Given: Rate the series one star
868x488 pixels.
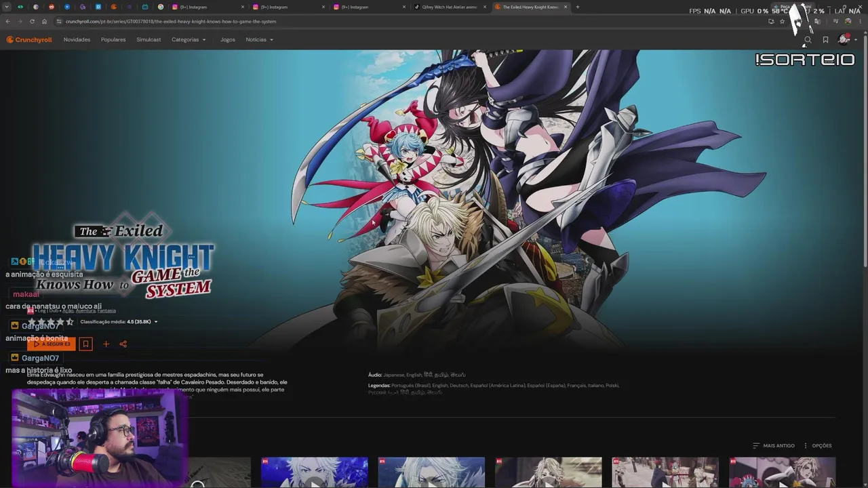Looking at the screenshot, I should (x=31, y=322).
